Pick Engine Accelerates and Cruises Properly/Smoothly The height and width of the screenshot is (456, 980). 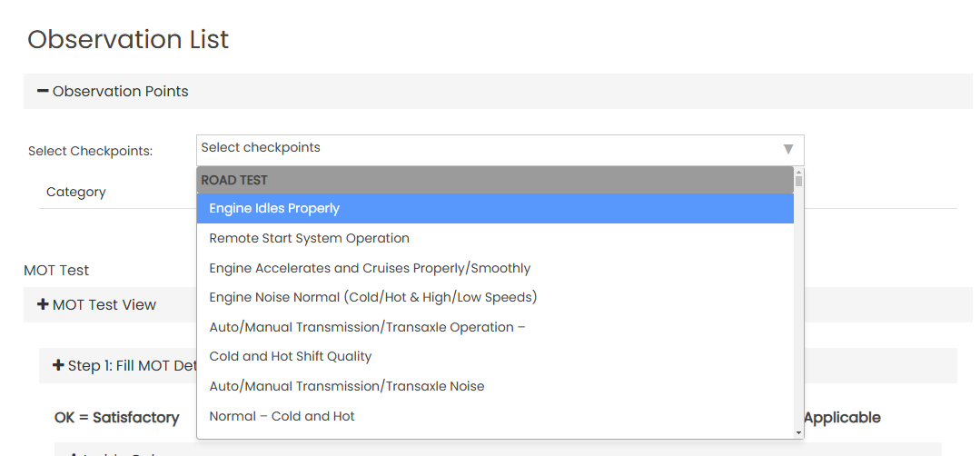coord(370,268)
